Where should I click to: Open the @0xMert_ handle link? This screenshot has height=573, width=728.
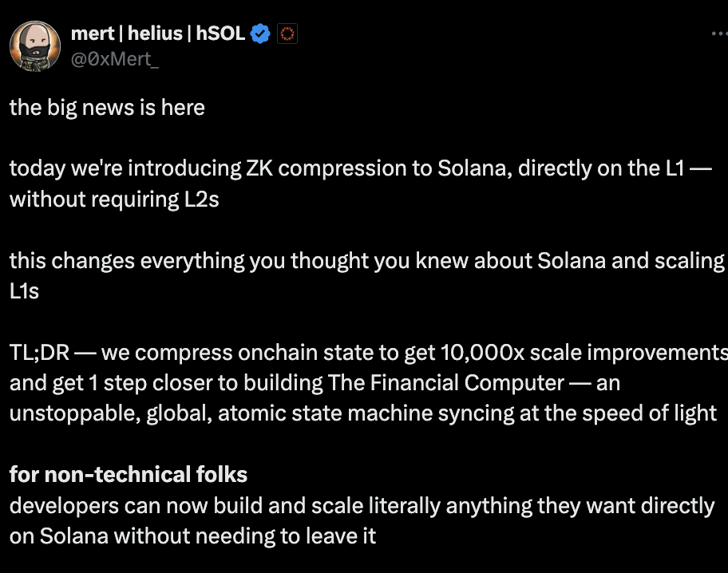click(x=115, y=58)
